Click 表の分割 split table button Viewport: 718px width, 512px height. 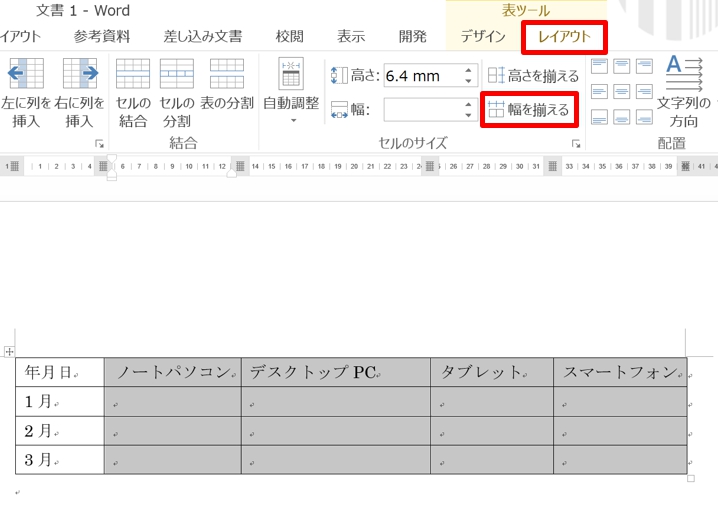(x=227, y=85)
